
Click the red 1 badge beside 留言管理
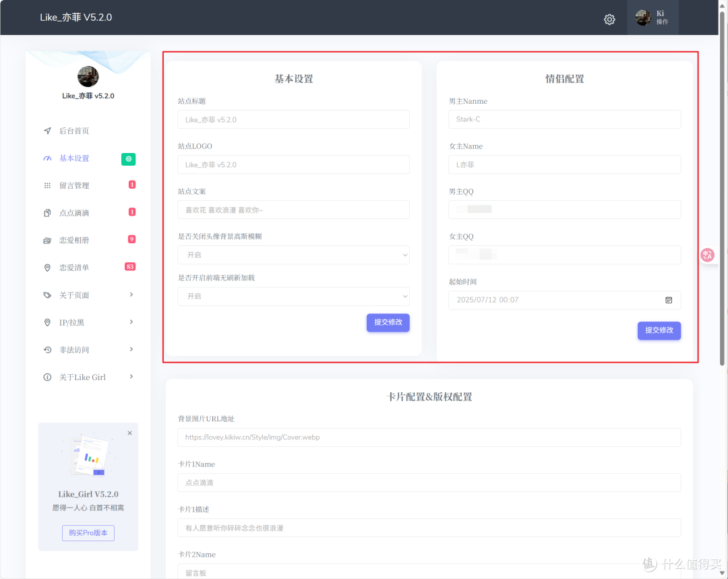(x=132, y=184)
